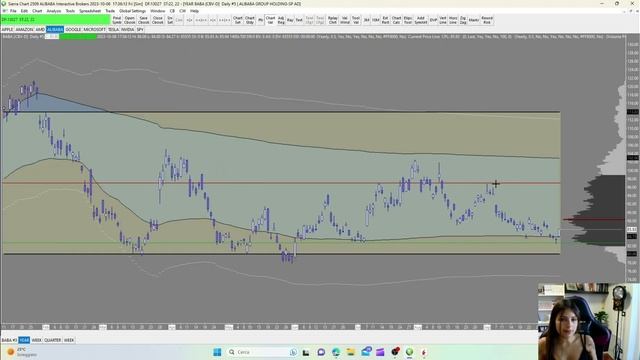640x360 pixels.
Task: Click the Tool Values toolbar button
Action: [x=356, y=20]
